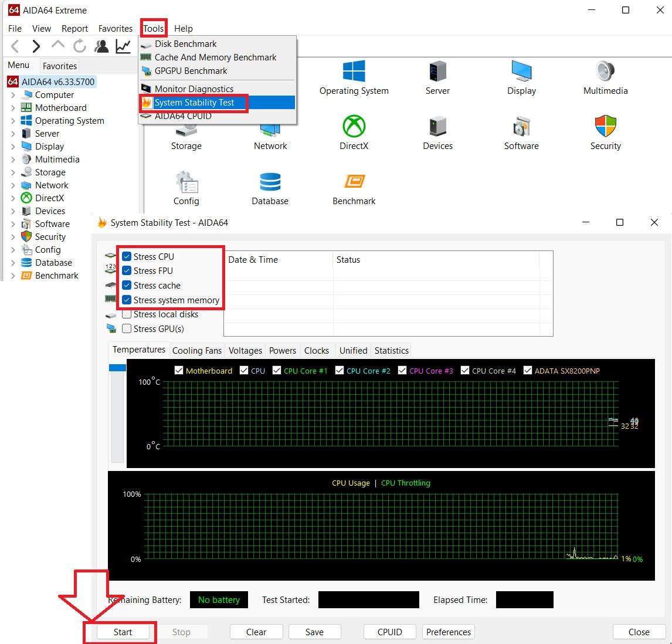Click the Date & Time column header
Screen dimensions: 672x644
pyautogui.click(x=278, y=259)
